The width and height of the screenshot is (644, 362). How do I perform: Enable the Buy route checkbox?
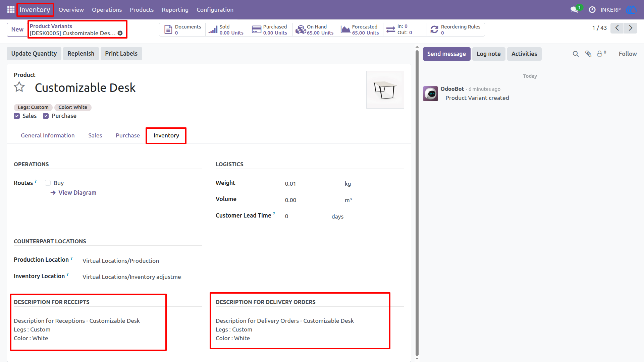(48, 183)
